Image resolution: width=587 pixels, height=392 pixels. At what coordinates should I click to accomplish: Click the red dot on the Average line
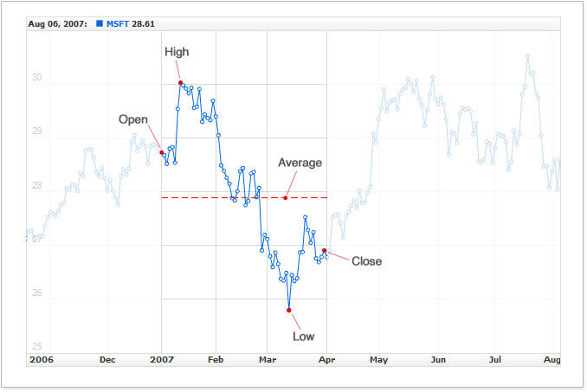point(286,198)
